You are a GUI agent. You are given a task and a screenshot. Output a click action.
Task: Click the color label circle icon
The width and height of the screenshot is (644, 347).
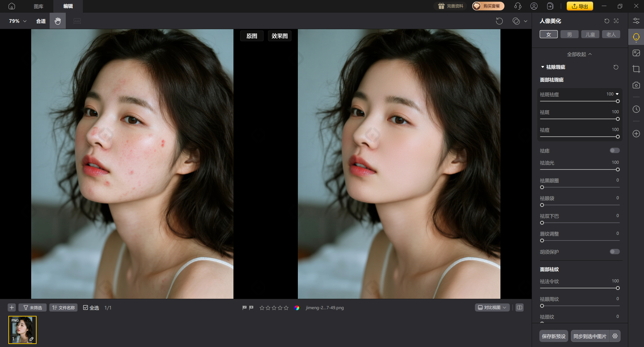(297, 308)
